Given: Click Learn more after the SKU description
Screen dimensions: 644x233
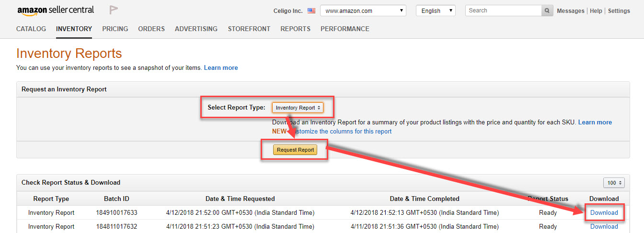Looking at the screenshot, I should [x=595, y=122].
